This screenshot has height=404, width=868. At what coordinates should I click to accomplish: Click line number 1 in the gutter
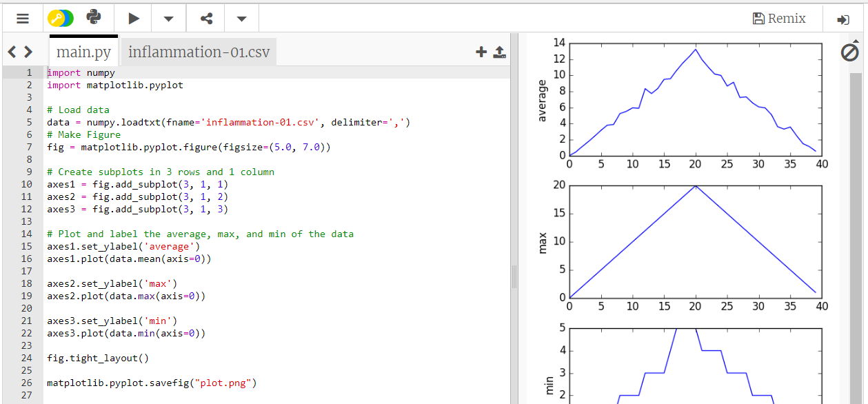[x=29, y=72]
